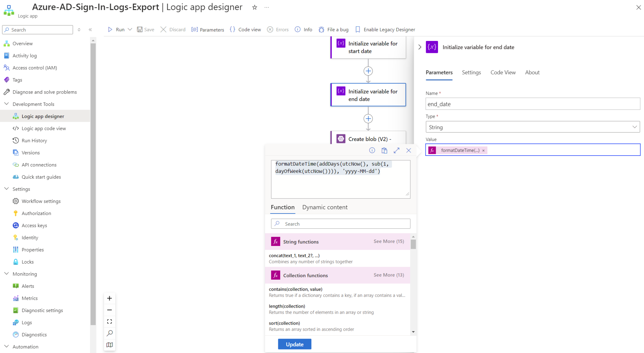
Task: Zoom out on the designer canvas
Action: point(109,310)
